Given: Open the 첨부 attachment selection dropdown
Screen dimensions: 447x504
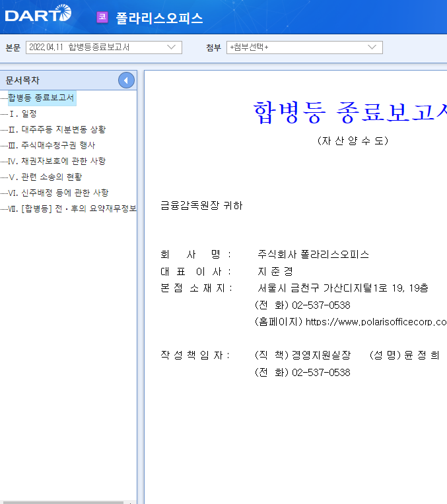Looking at the screenshot, I should point(304,47).
